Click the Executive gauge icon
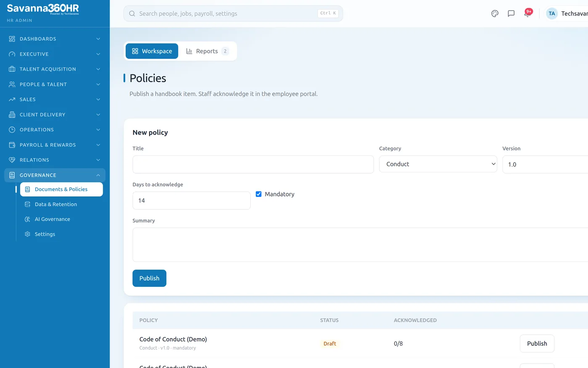588x368 pixels. pyautogui.click(x=12, y=54)
